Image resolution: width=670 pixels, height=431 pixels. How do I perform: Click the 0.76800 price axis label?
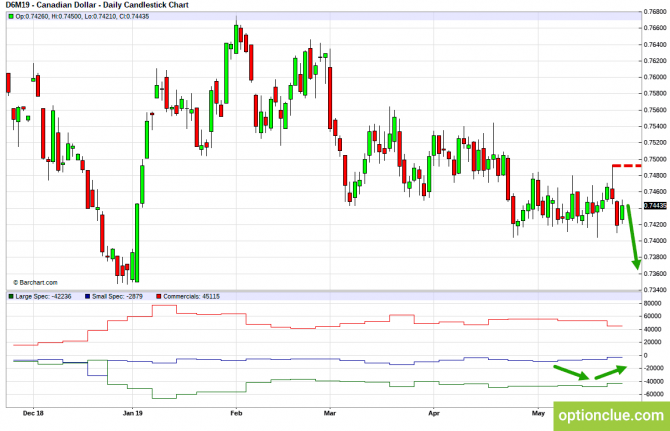655,12
